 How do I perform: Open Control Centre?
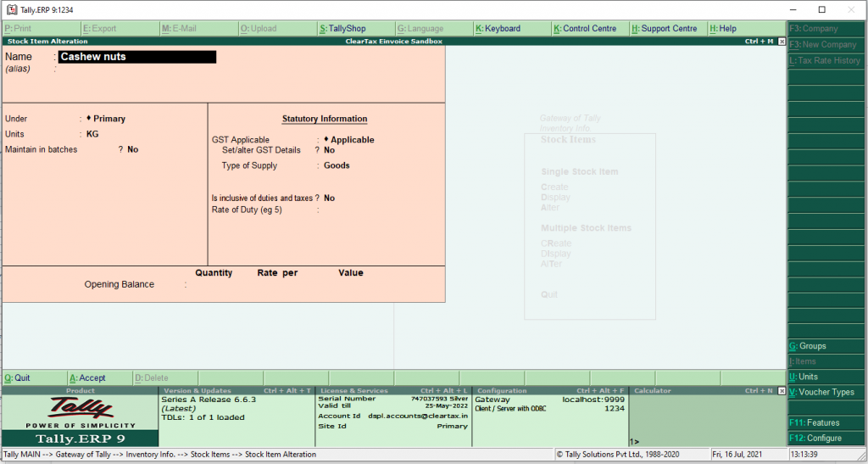(x=585, y=28)
